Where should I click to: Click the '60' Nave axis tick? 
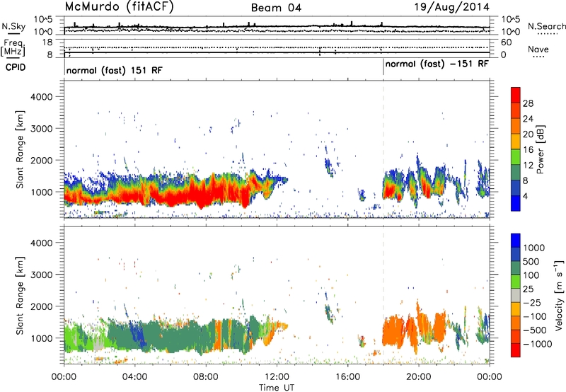pos(506,42)
